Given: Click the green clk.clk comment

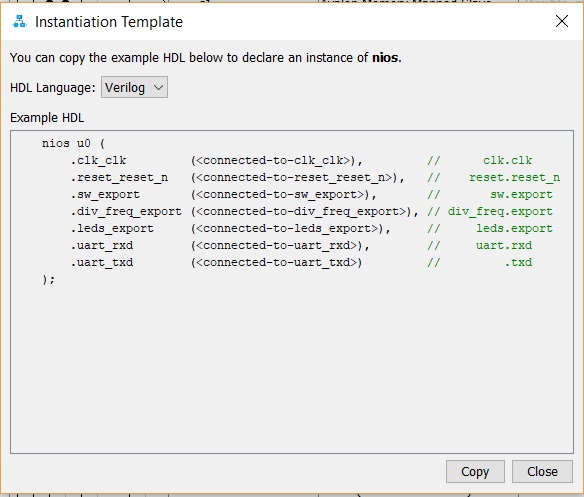Looking at the screenshot, I should (x=508, y=161).
